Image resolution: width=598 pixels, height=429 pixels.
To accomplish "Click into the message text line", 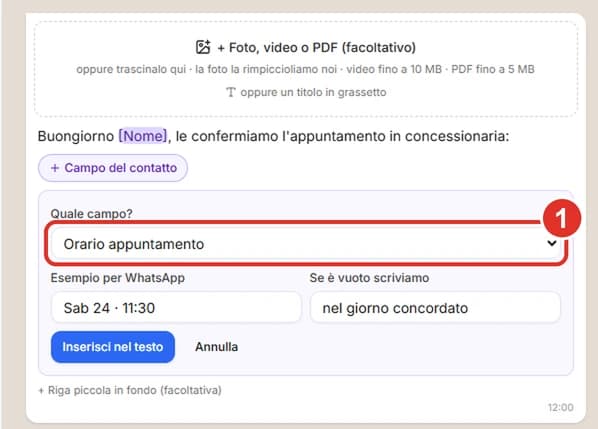I will click(273, 136).
